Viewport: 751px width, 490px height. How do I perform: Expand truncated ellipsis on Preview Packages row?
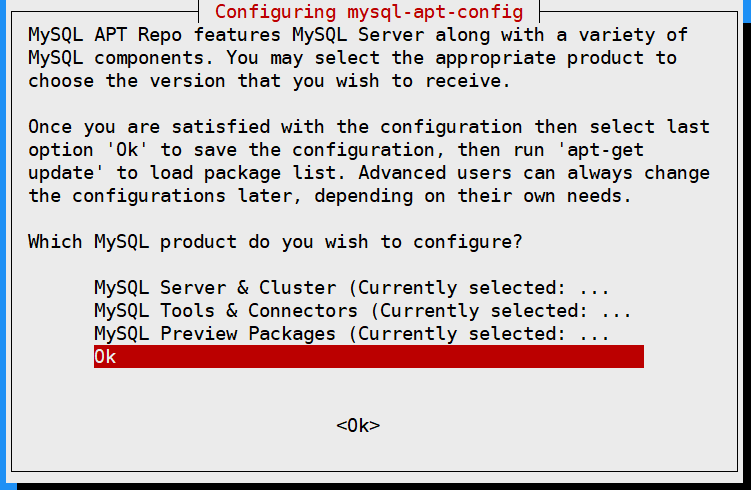[594, 335]
